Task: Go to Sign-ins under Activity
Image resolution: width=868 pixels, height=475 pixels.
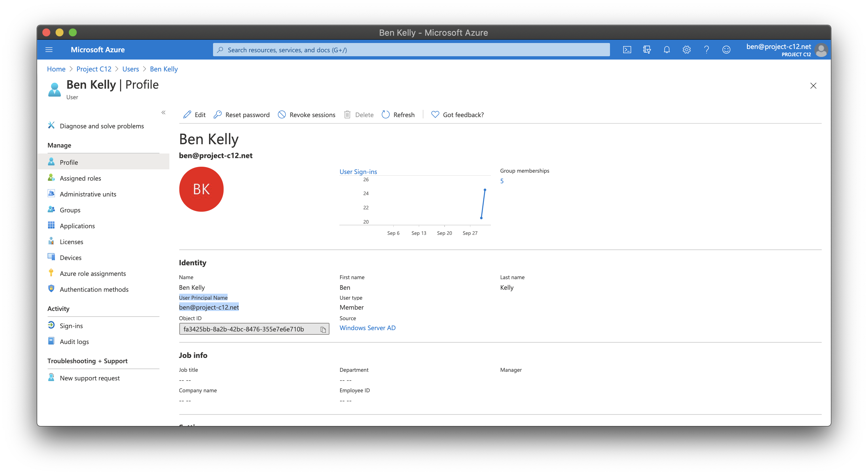Action: pyautogui.click(x=71, y=326)
